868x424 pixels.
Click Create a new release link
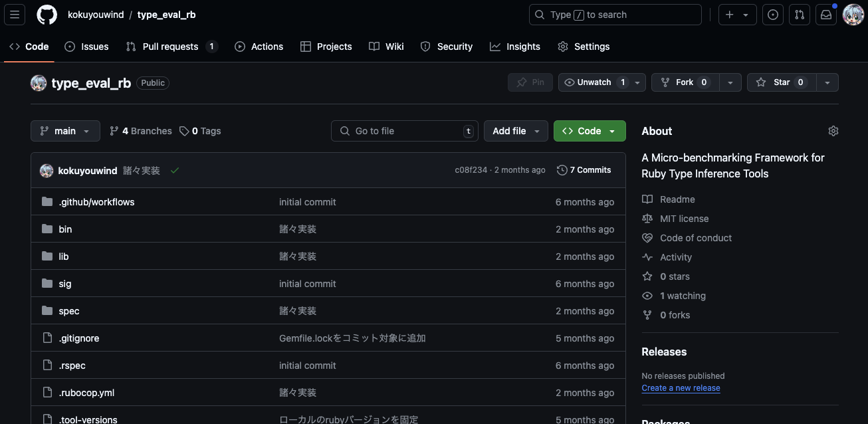tap(681, 388)
